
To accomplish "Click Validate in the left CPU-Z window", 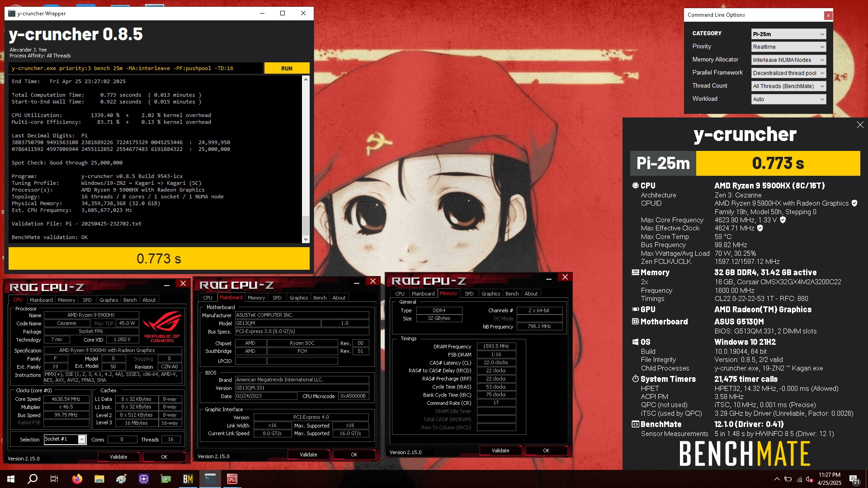I will click(118, 457).
